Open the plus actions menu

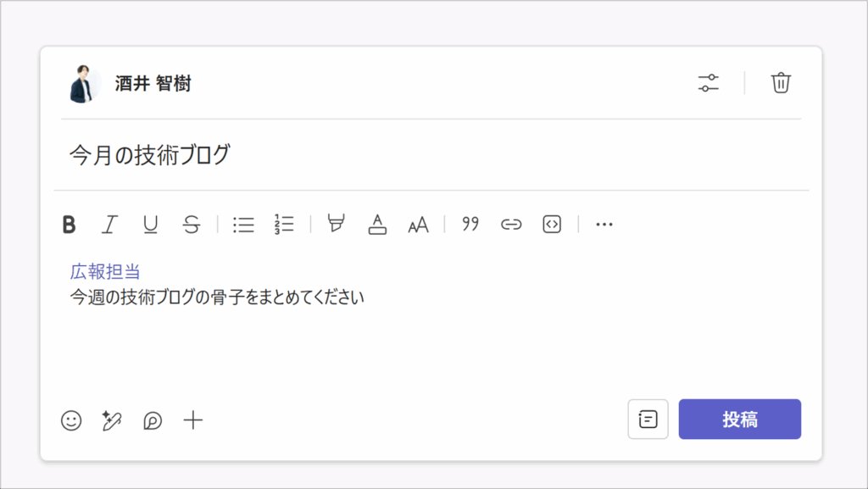(193, 420)
